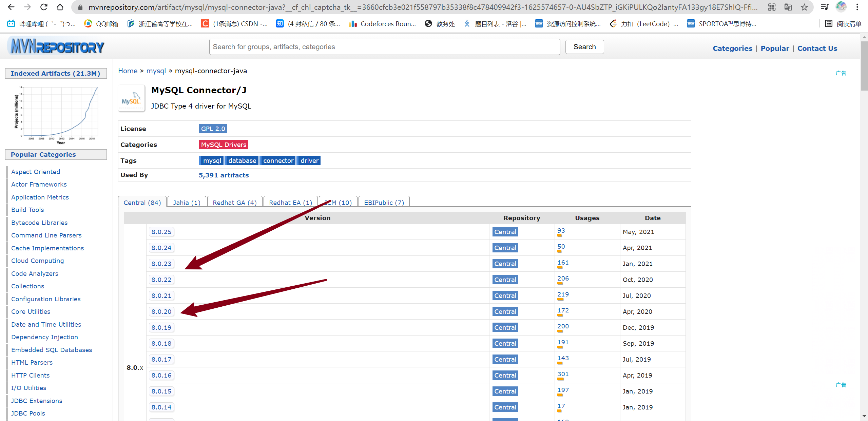Open the 资源访问控制系统 bookmark
868x421 pixels.
(x=568, y=24)
